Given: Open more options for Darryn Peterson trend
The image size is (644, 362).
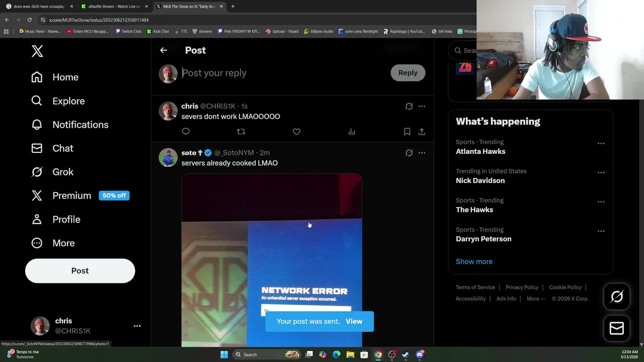Looking at the screenshot, I should point(601,231).
